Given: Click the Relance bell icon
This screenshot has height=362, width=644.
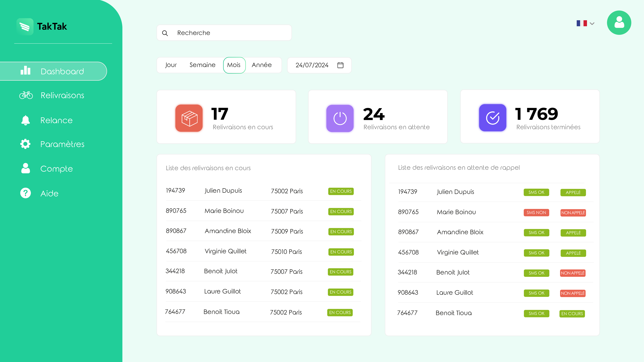Looking at the screenshot, I should point(25,120).
